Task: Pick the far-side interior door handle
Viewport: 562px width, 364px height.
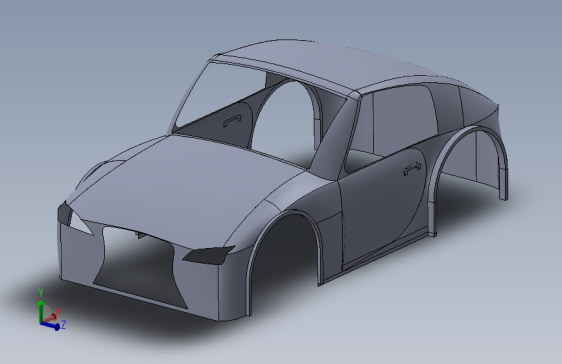Action: (x=232, y=121)
